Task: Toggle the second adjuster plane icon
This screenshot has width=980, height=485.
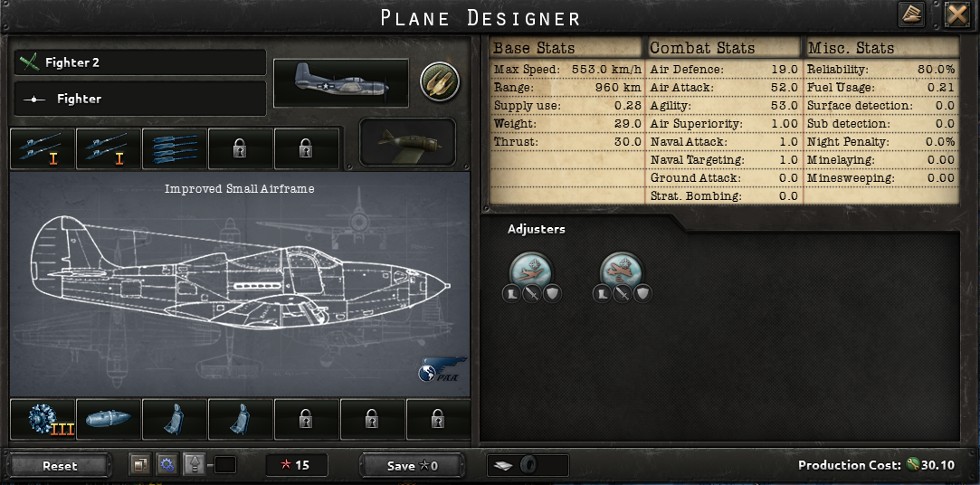Action: (x=622, y=271)
